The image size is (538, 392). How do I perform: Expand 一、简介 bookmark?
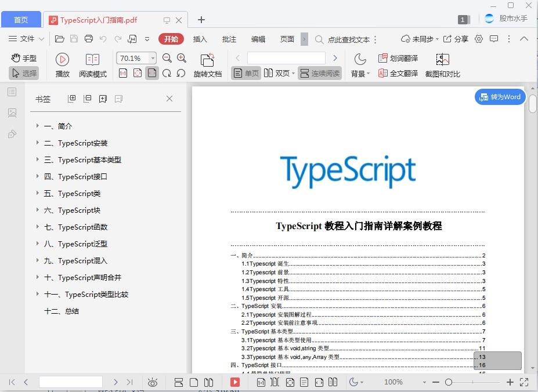37,125
